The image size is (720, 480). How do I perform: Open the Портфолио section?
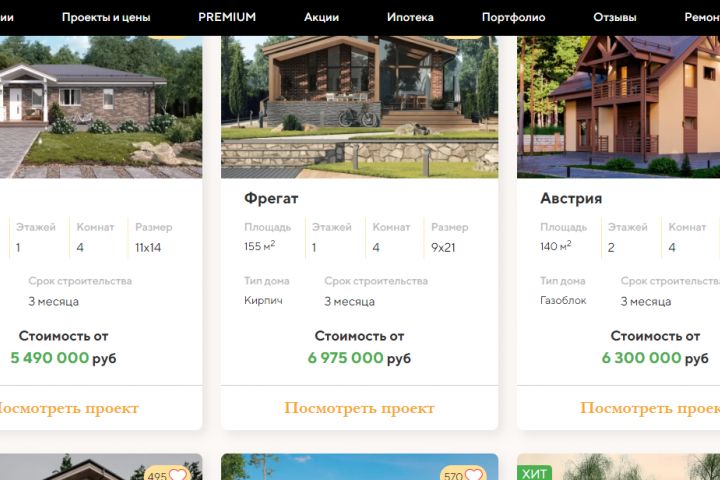513,17
